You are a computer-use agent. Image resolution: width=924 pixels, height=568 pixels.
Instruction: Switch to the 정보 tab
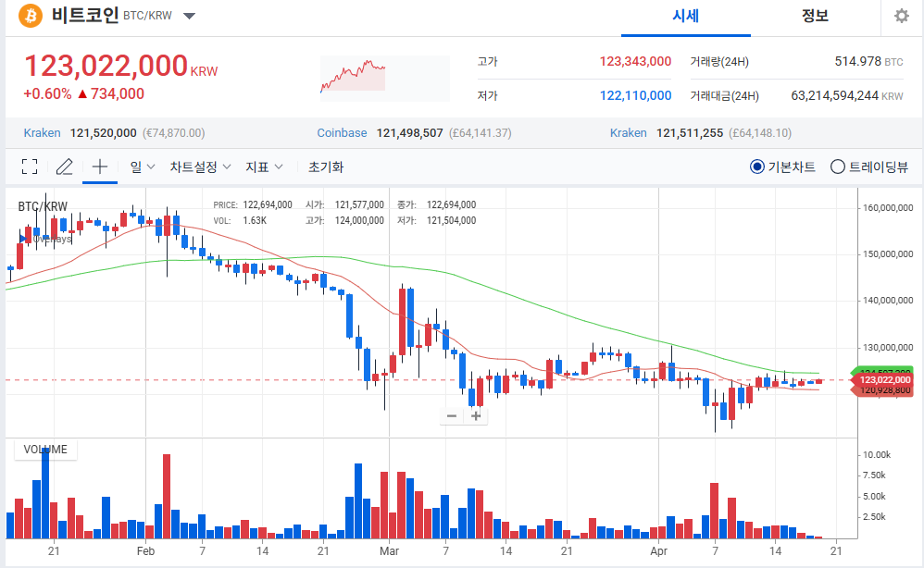tap(815, 16)
